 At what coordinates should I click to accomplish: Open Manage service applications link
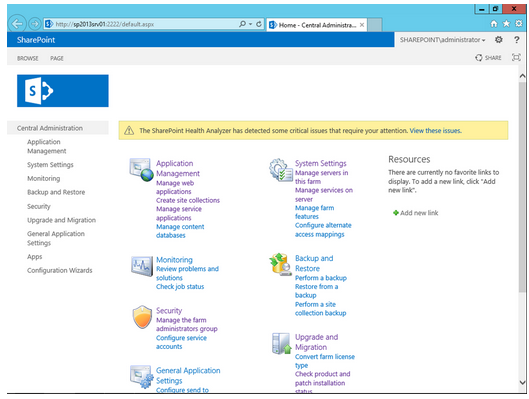pyautogui.click(x=179, y=213)
